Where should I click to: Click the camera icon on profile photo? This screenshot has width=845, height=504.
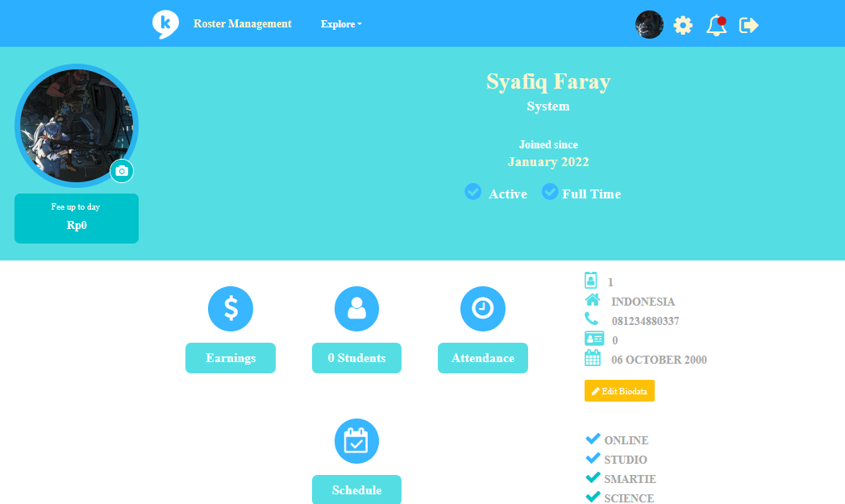point(122,171)
